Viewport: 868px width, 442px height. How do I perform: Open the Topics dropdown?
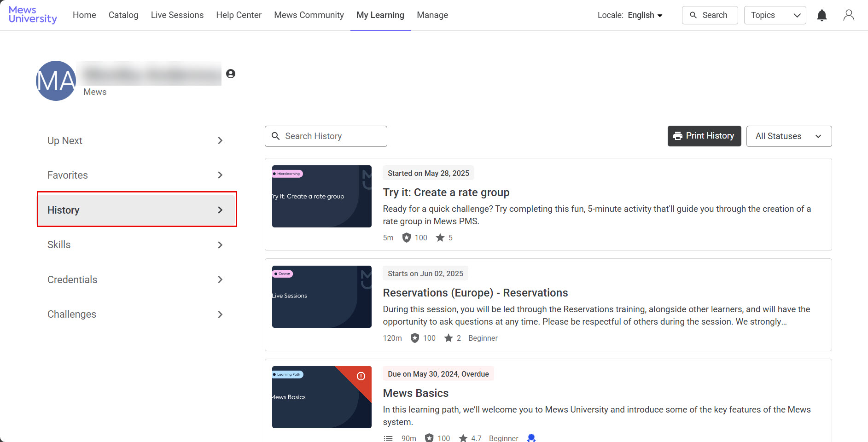click(775, 15)
